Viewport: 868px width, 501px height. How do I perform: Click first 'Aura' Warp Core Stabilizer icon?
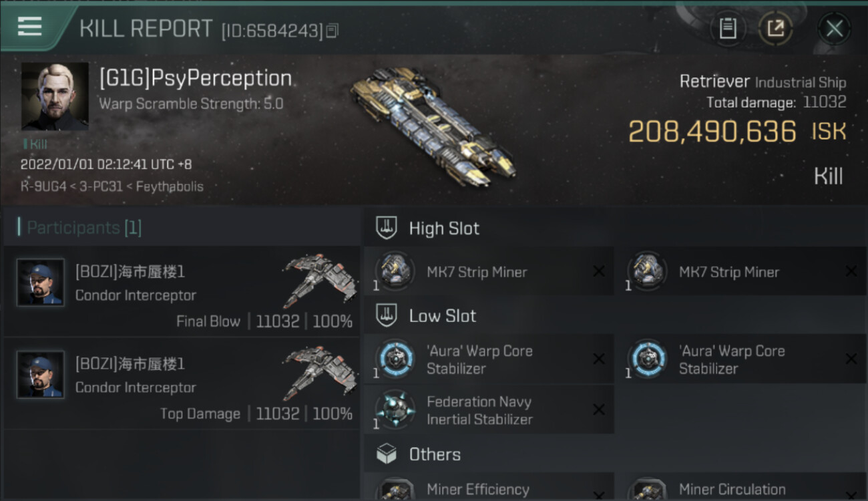point(395,359)
